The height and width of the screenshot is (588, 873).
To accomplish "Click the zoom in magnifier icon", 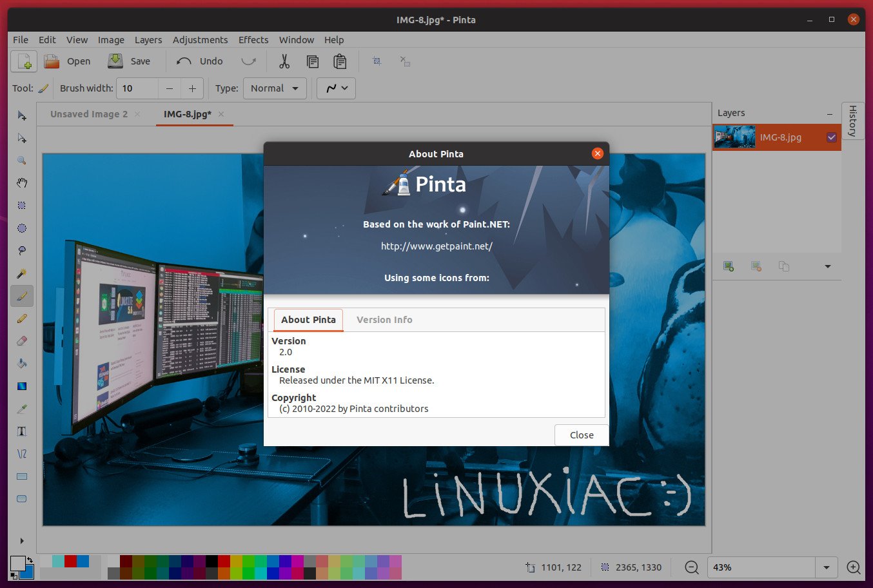I will pyautogui.click(x=854, y=567).
